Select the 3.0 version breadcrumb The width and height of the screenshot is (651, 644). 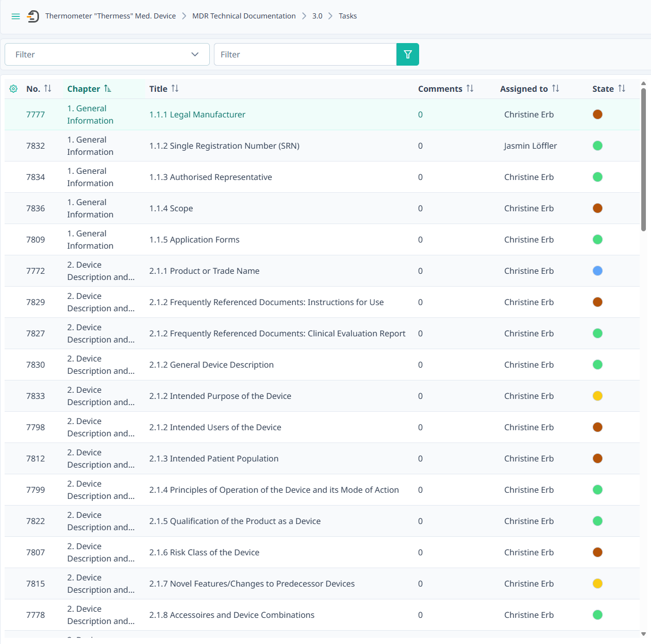(318, 16)
